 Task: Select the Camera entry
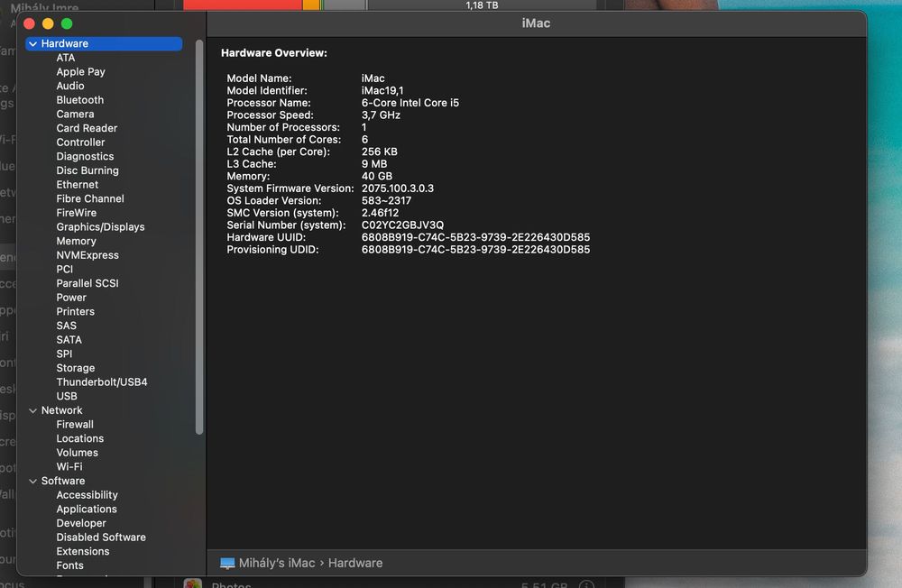pos(75,114)
